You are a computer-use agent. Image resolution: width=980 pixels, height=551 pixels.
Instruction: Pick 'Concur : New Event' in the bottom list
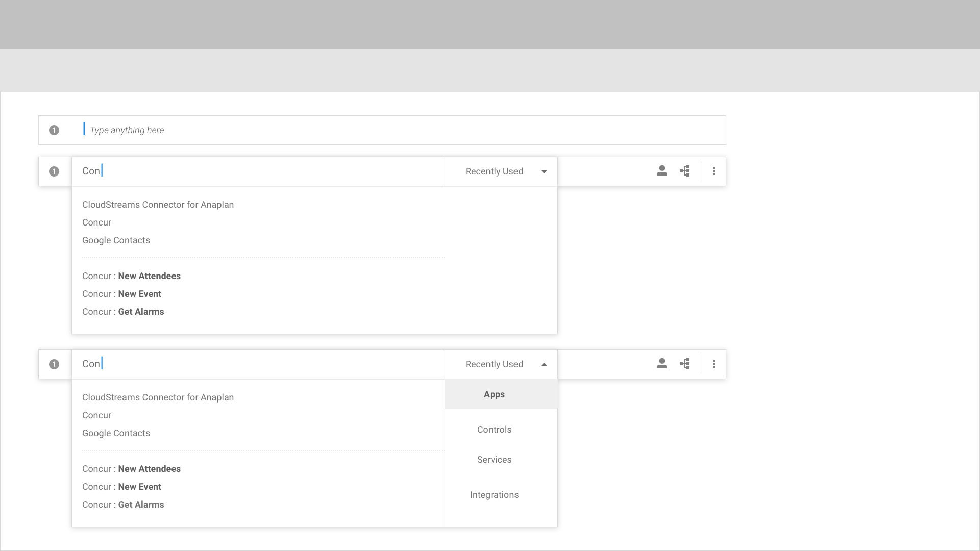pos(122,487)
